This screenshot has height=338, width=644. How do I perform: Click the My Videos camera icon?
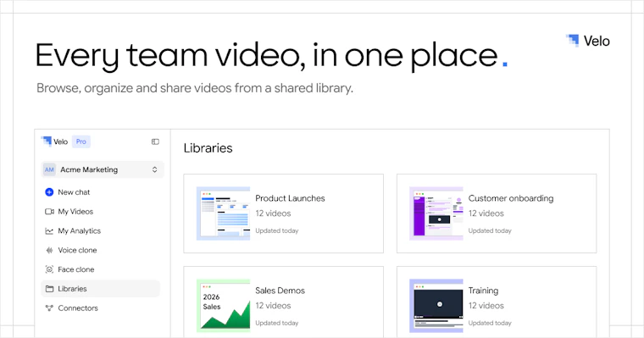pos(49,212)
